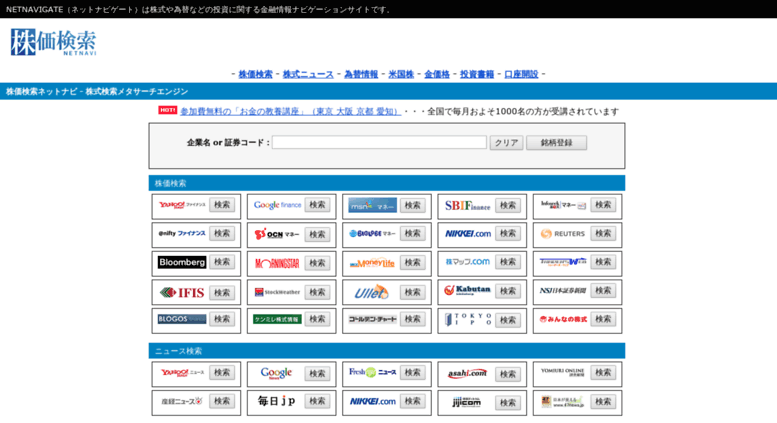The width and height of the screenshot is (777, 423).
Task: Click the クリア button
Action: pyautogui.click(x=506, y=143)
